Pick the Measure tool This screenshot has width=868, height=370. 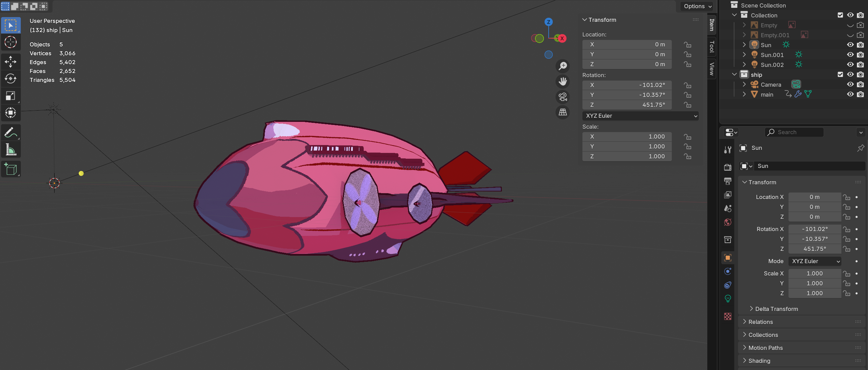click(11, 150)
